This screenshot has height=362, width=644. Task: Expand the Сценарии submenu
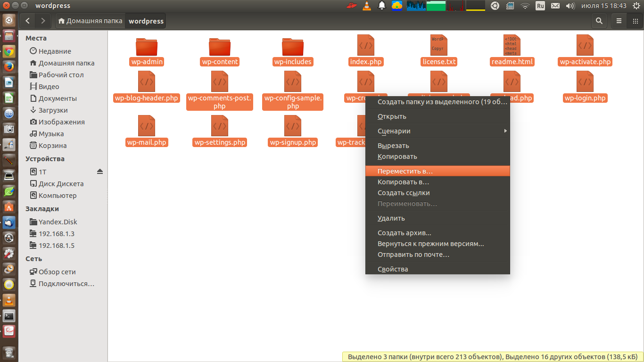(438, 131)
